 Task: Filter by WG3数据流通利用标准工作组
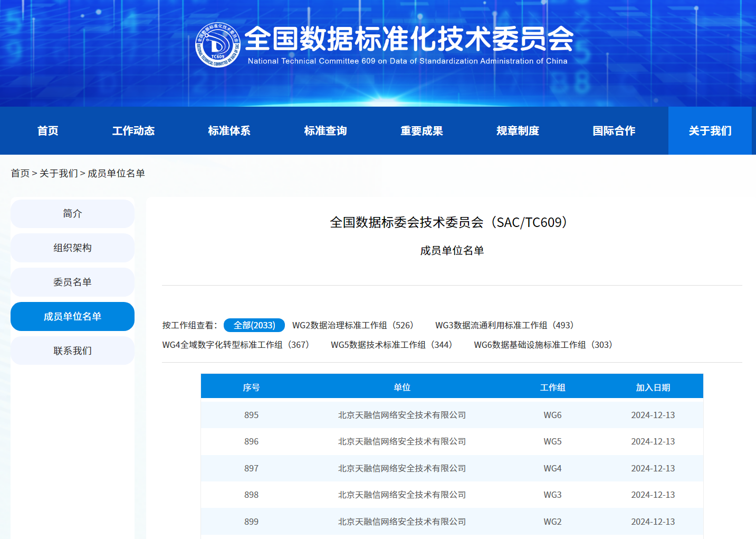504,326
